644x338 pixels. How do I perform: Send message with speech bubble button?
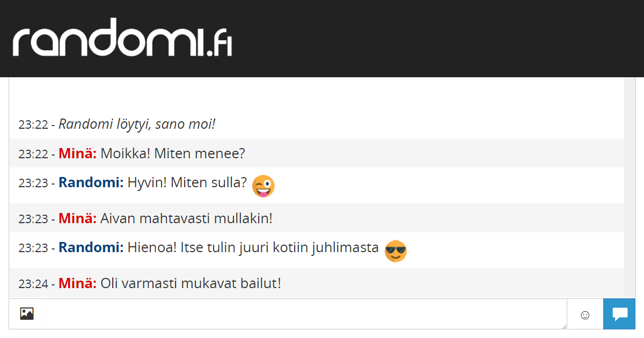[619, 314]
